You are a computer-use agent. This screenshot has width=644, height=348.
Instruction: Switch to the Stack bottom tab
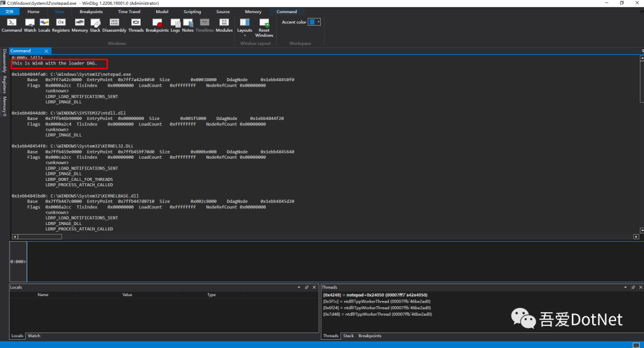coord(348,336)
